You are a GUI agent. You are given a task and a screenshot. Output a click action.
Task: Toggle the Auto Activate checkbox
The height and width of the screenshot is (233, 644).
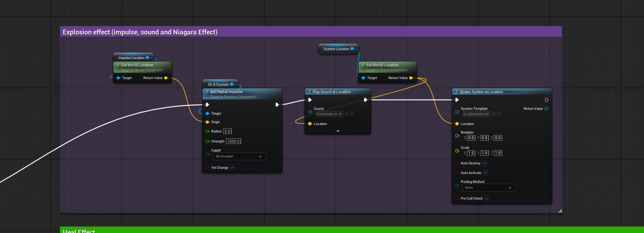[485, 173]
